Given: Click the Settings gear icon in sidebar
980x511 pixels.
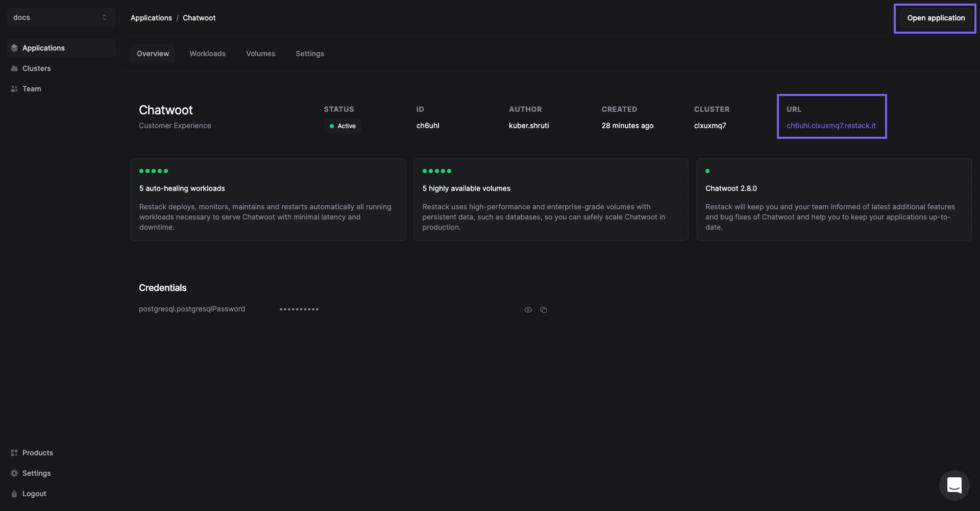Looking at the screenshot, I should coord(14,473).
